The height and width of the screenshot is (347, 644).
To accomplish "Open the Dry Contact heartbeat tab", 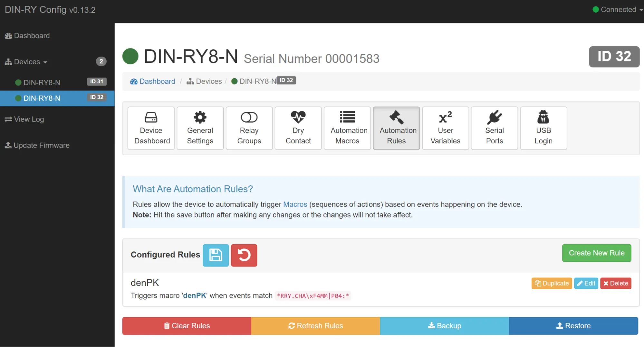I will [x=298, y=128].
